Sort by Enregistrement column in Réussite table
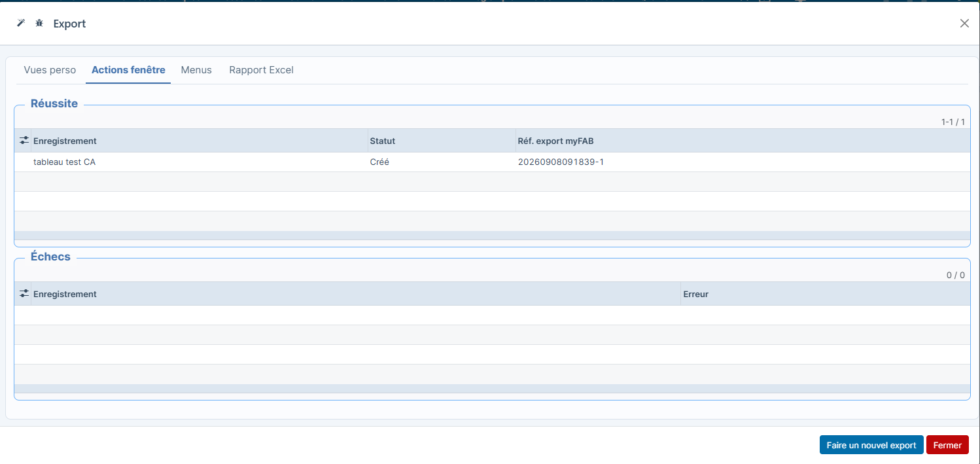The image size is (980, 464). coord(200,141)
